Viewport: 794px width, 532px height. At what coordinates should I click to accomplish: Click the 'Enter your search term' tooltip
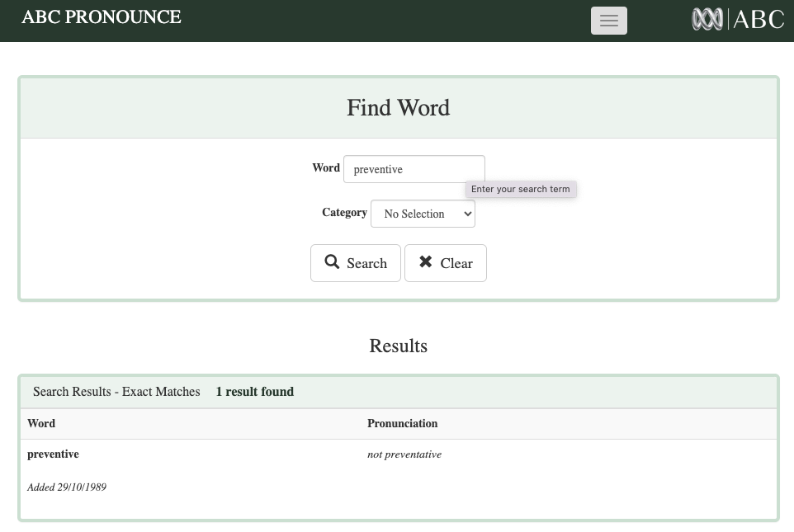click(520, 189)
